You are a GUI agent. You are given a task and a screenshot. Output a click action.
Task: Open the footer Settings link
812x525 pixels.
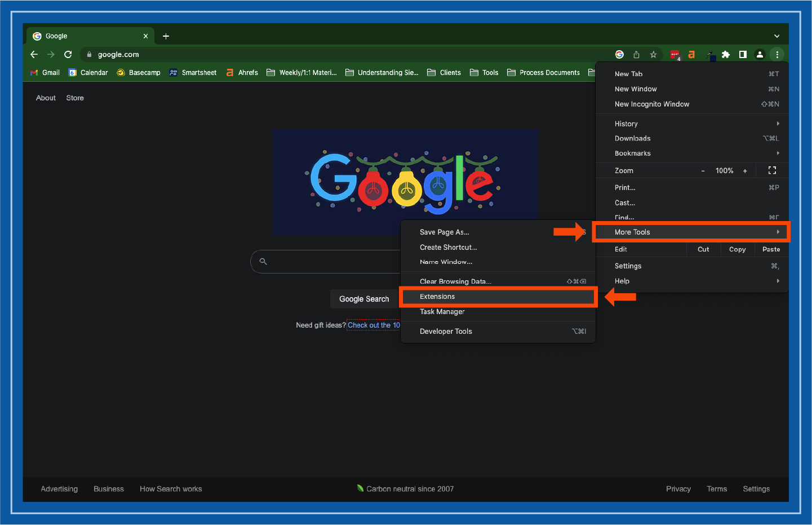pos(756,489)
